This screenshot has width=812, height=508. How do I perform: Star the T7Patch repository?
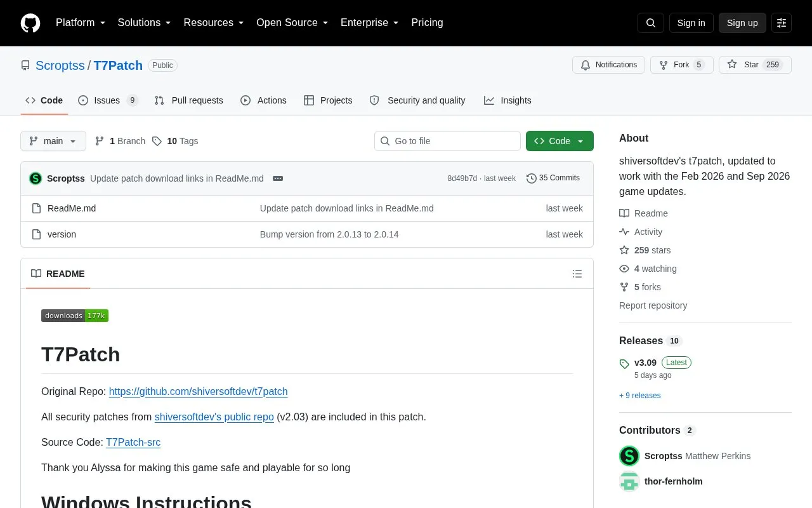coord(755,65)
